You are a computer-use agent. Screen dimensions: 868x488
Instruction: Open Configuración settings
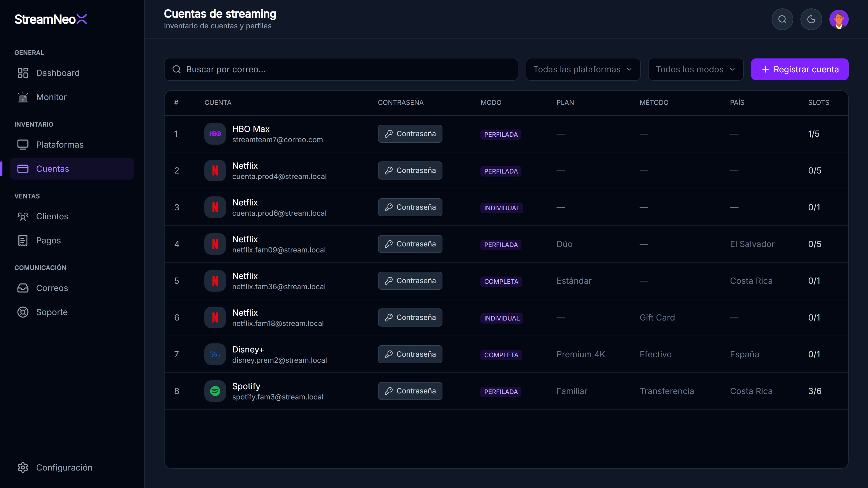click(72, 468)
